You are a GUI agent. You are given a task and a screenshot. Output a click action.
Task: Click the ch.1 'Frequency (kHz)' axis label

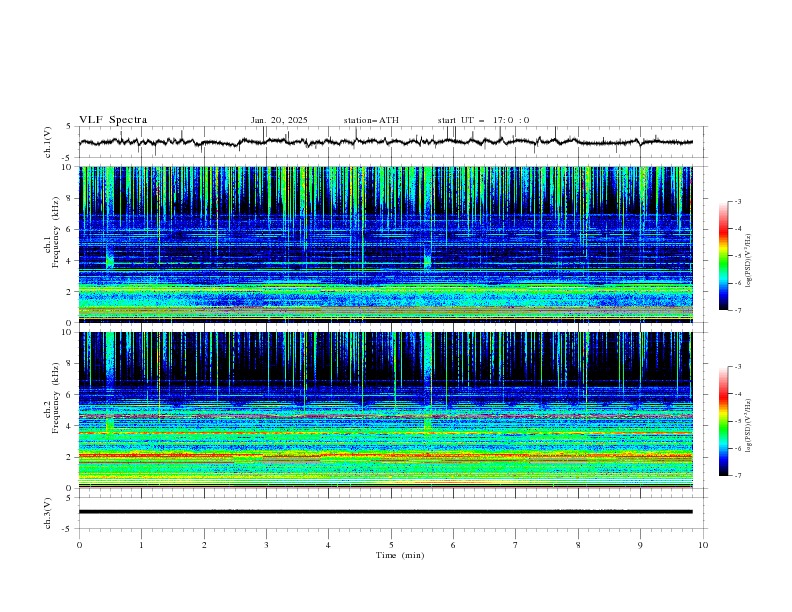tap(56, 233)
